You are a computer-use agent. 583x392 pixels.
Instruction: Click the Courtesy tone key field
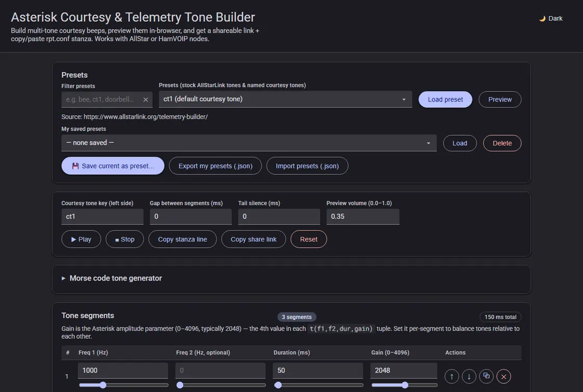coord(102,217)
